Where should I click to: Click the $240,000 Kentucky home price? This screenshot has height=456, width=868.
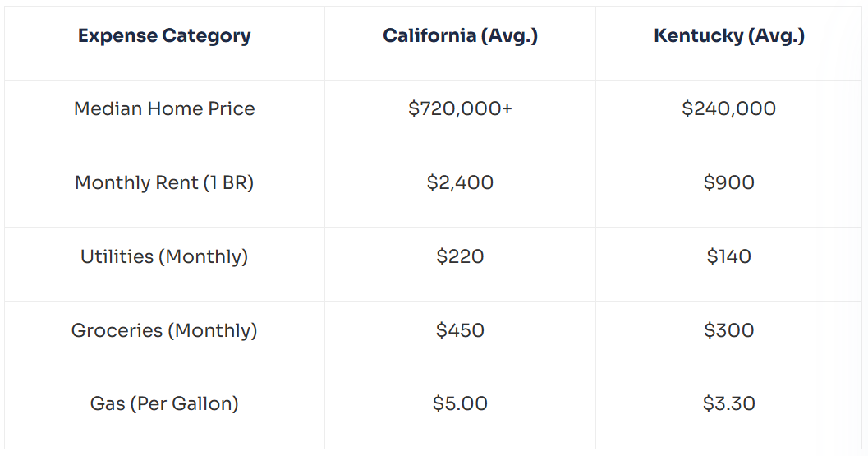(729, 108)
